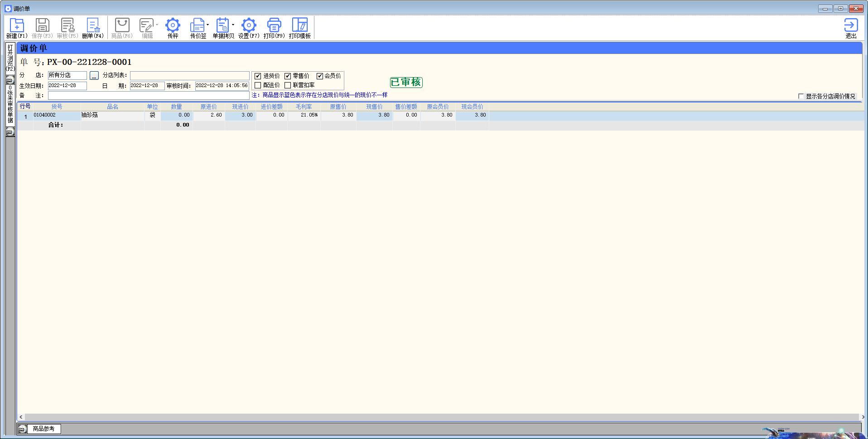Toggle the 进货价 checkbox

coord(258,76)
